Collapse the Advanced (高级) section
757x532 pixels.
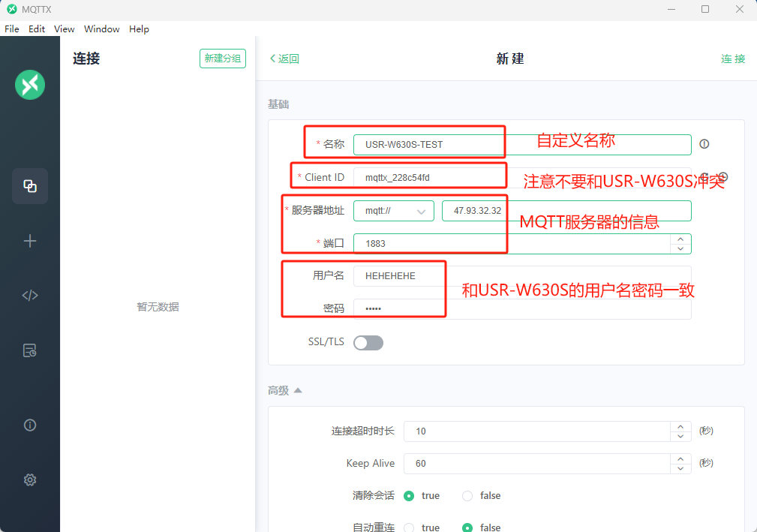pyautogui.click(x=285, y=390)
